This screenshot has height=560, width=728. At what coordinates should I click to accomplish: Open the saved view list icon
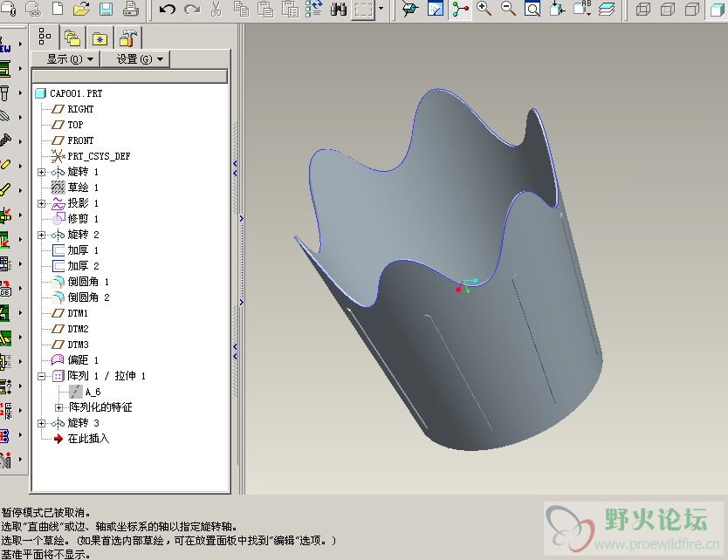(x=582, y=9)
